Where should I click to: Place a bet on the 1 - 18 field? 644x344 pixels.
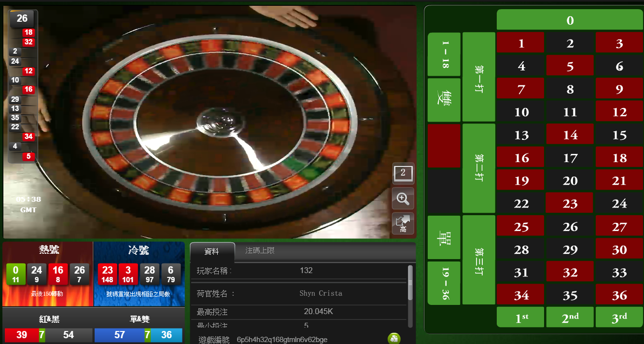(x=444, y=54)
